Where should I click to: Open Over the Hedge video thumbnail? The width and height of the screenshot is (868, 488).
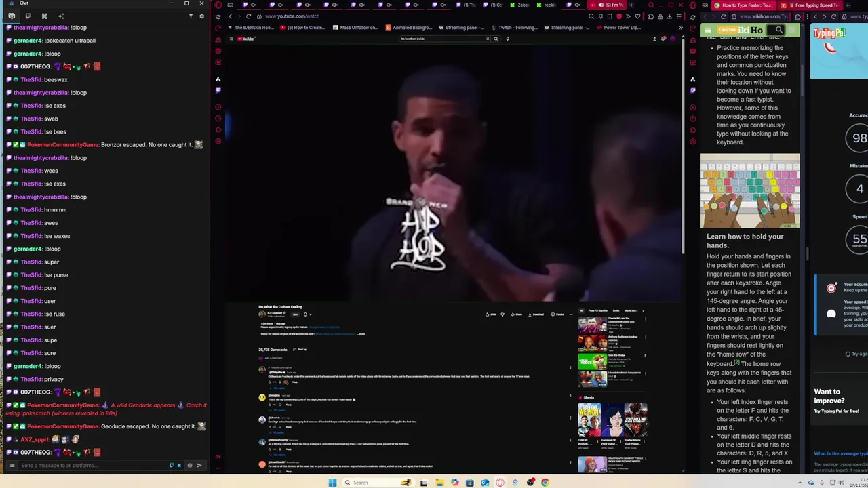(x=593, y=361)
